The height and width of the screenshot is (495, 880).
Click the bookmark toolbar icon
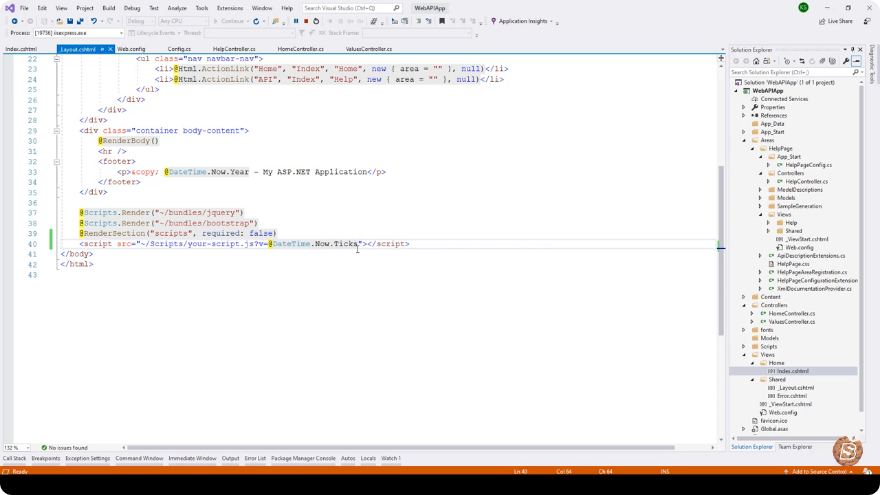coord(442,21)
